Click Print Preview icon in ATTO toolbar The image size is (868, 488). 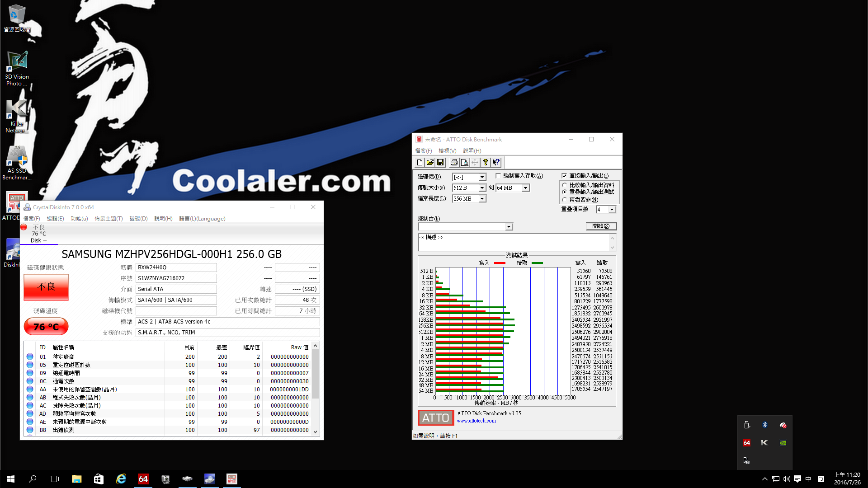(x=464, y=162)
